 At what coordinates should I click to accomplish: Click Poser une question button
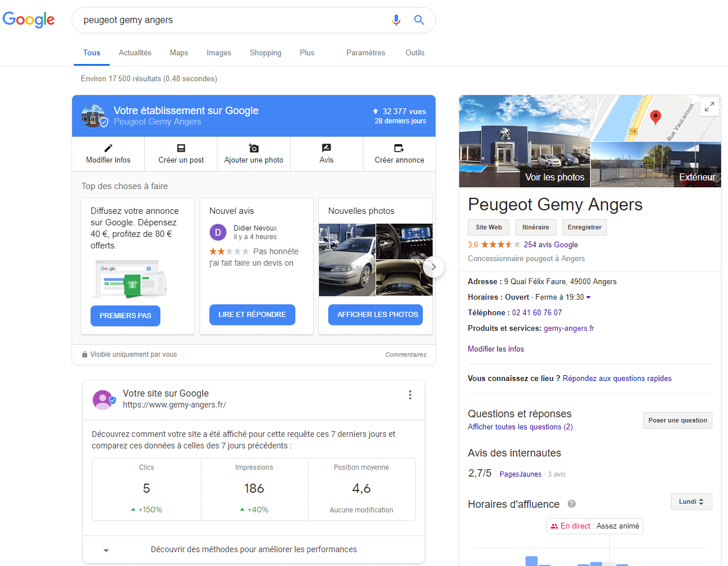pos(678,420)
